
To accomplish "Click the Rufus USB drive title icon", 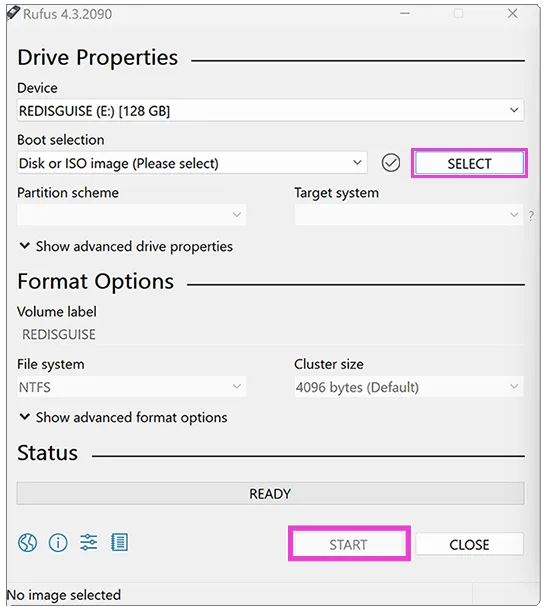I will (x=13, y=13).
